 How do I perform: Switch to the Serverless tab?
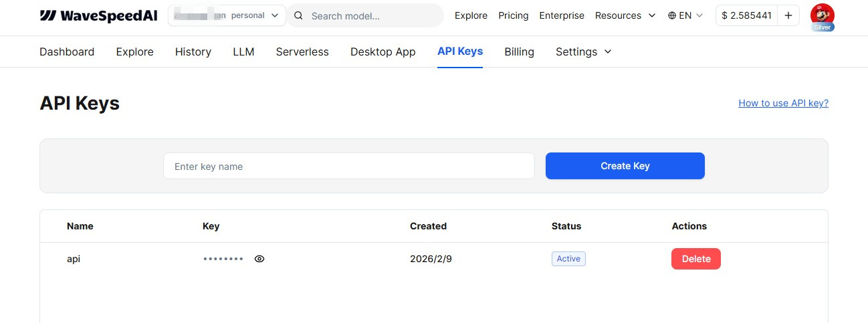click(x=302, y=51)
